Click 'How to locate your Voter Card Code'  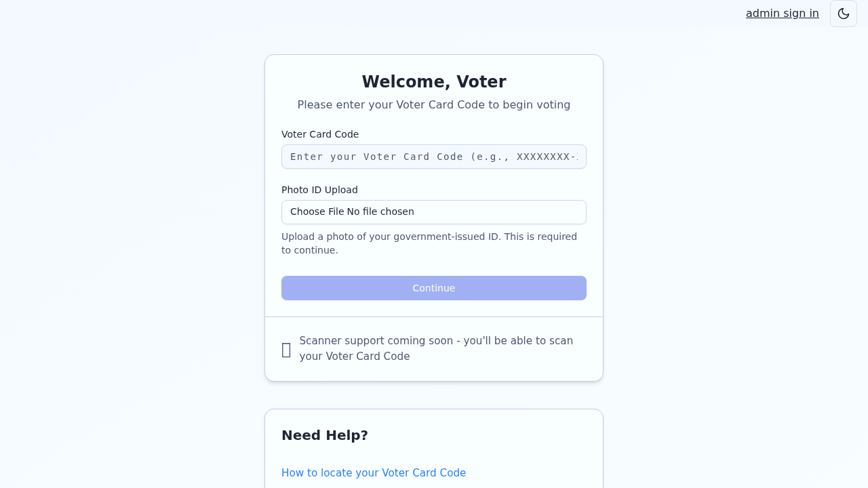point(374,472)
